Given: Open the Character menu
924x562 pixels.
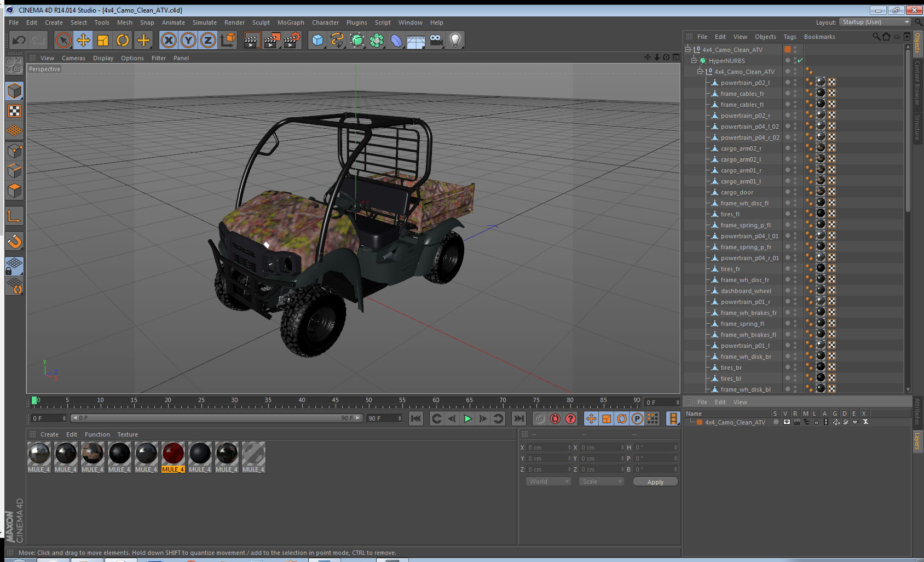Looking at the screenshot, I should pos(325,22).
